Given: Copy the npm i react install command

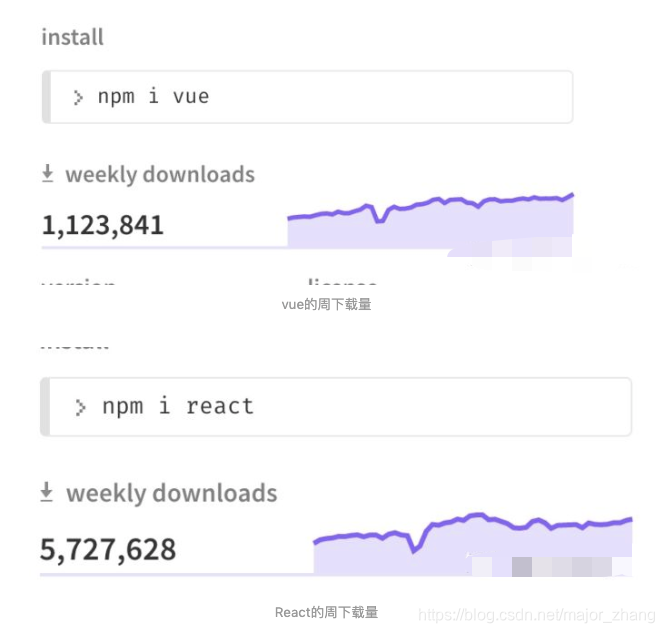Looking at the screenshot, I should 177,407.
